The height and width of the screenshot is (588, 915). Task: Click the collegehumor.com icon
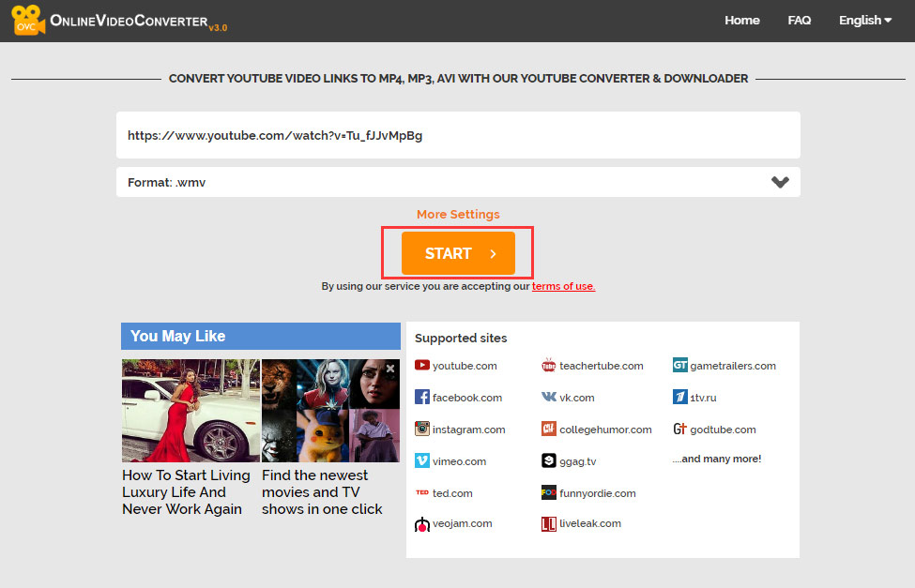(x=549, y=429)
